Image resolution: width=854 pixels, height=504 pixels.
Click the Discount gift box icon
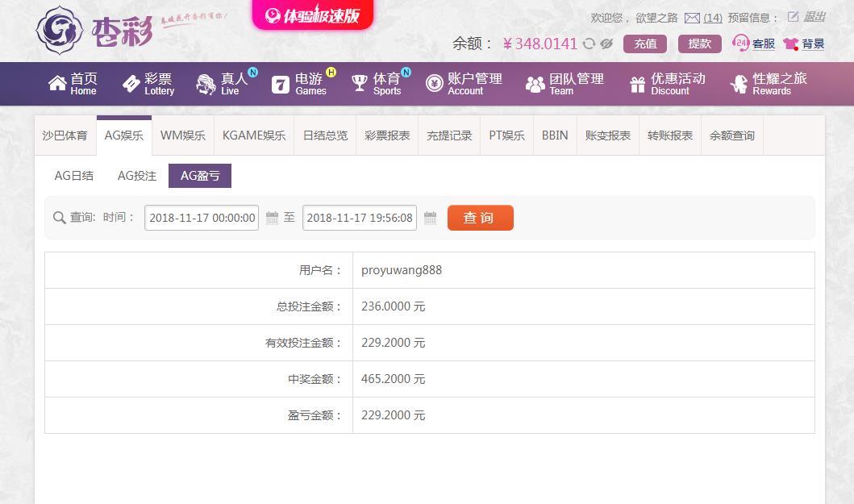pyautogui.click(x=638, y=85)
